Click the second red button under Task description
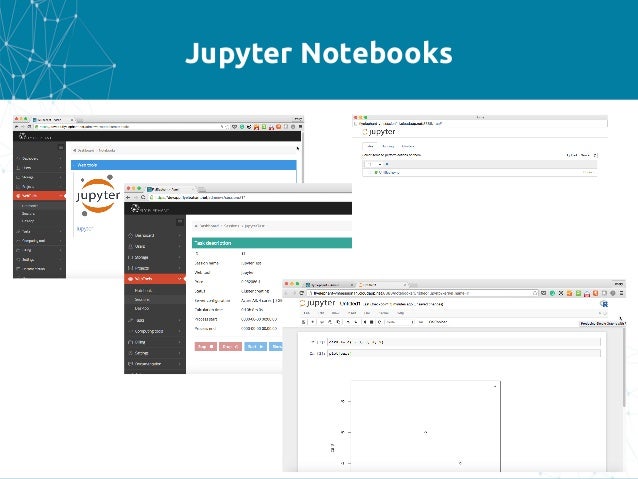The image size is (638, 479). click(230, 346)
